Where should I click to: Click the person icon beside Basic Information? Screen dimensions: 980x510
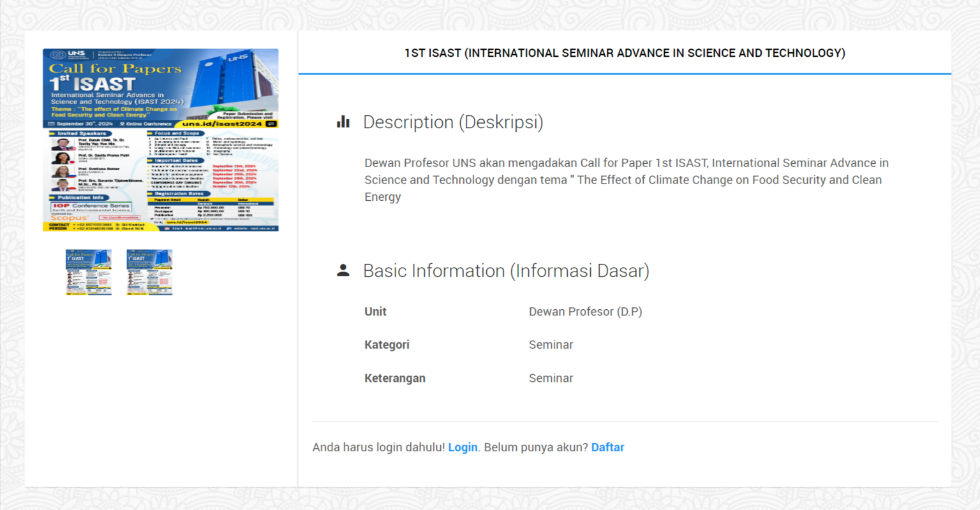343,270
